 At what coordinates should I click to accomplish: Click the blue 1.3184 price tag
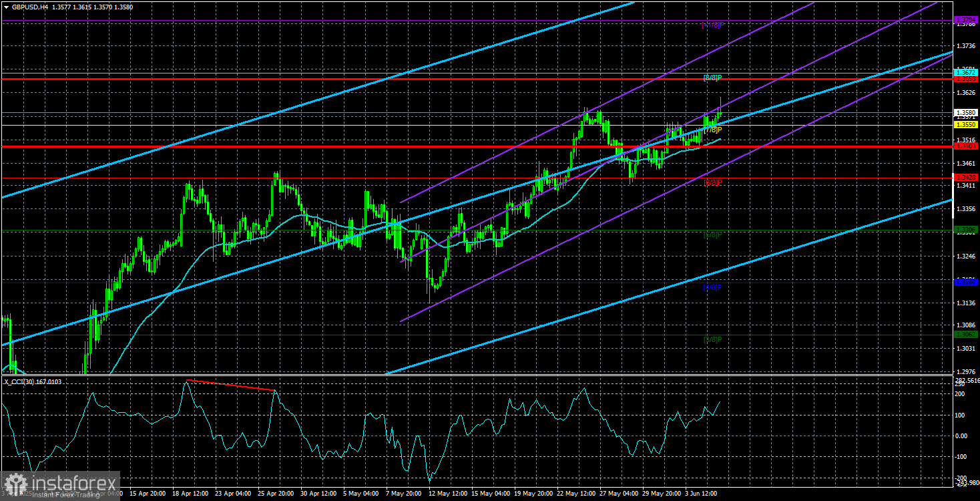pyautogui.click(x=966, y=282)
